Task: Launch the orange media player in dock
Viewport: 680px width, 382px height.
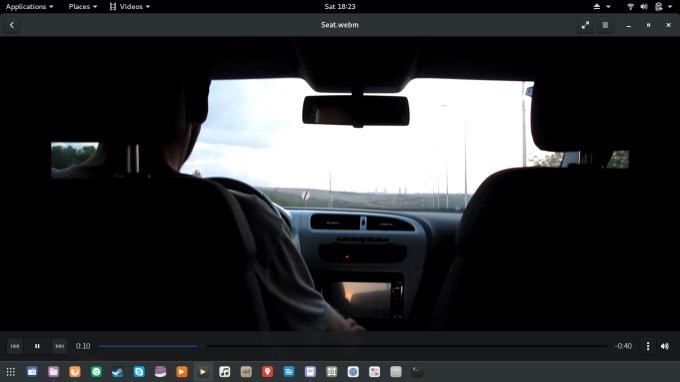Action: (x=182, y=372)
